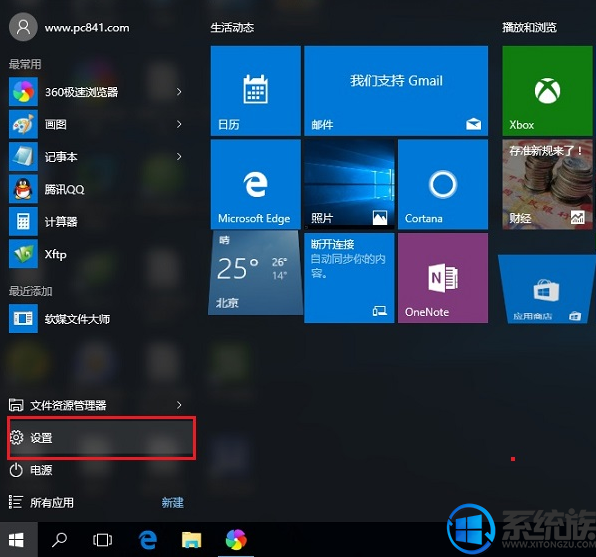Open the Microsoft Edge tile
The image size is (596, 557).
click(255, 184)
